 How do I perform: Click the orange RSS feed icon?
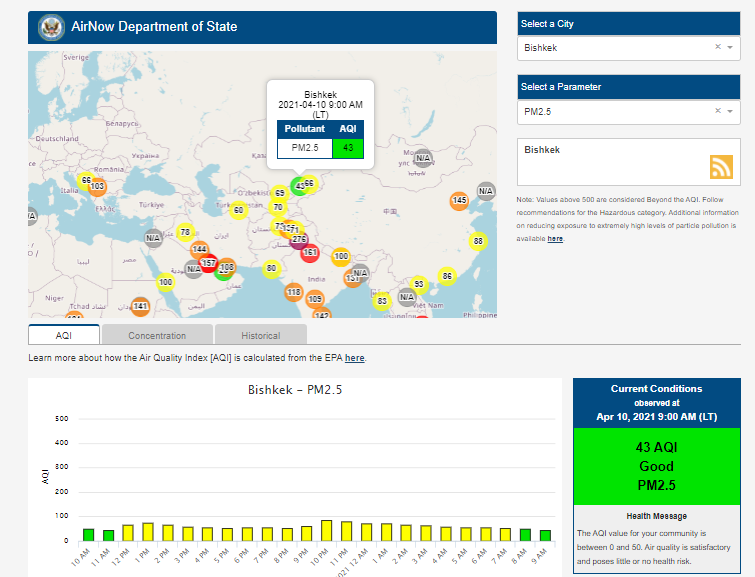click(x=721, y=167)
